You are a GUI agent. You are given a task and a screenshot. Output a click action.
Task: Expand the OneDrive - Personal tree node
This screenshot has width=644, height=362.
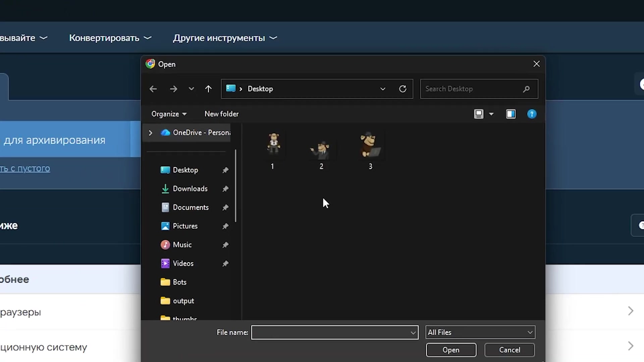[x=150, y=133]
